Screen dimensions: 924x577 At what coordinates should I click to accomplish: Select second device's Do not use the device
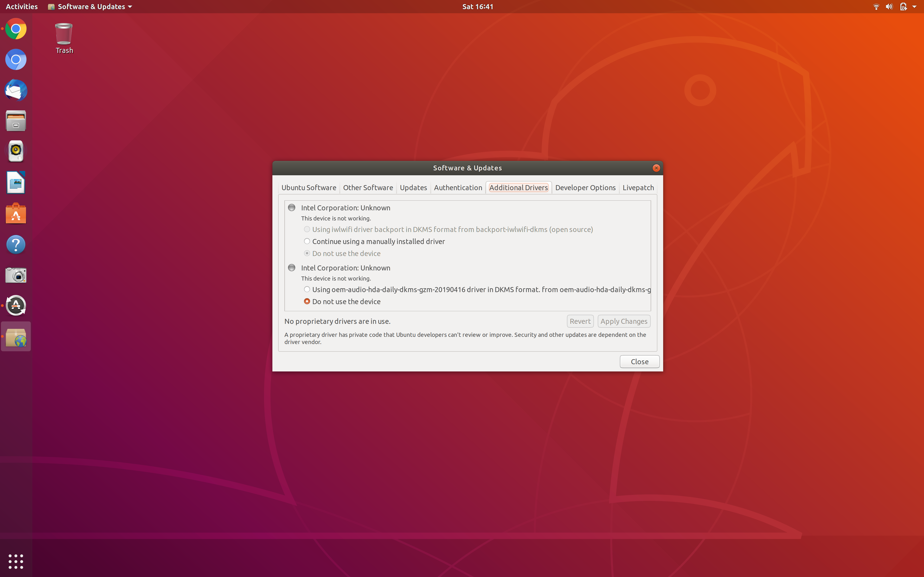(307, 301)
